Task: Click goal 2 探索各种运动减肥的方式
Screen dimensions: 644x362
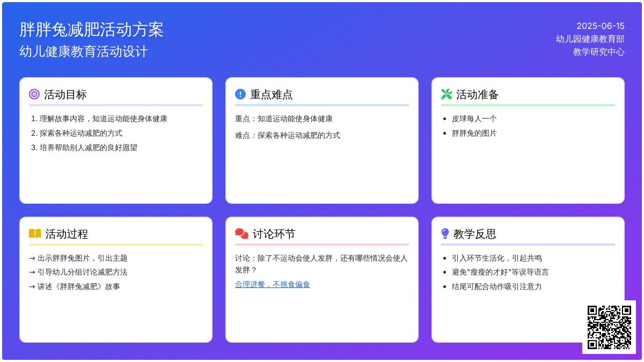Action: pos(81,133)
